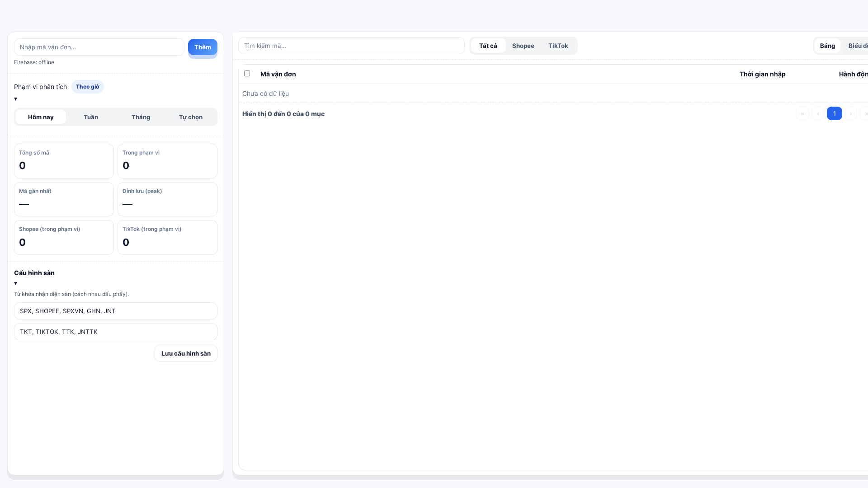Click the Tìm kiếm mã search box

pyautogui.click(x=351, y=46)
